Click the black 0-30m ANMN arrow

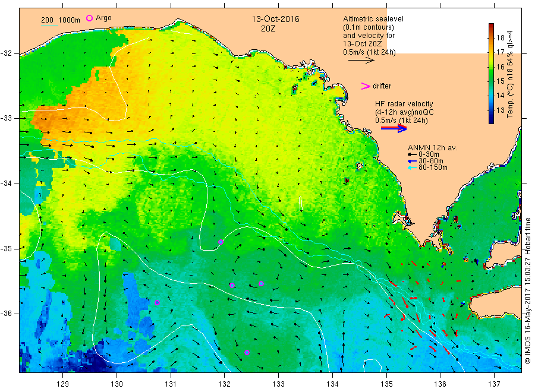click(x=413, y=154)
